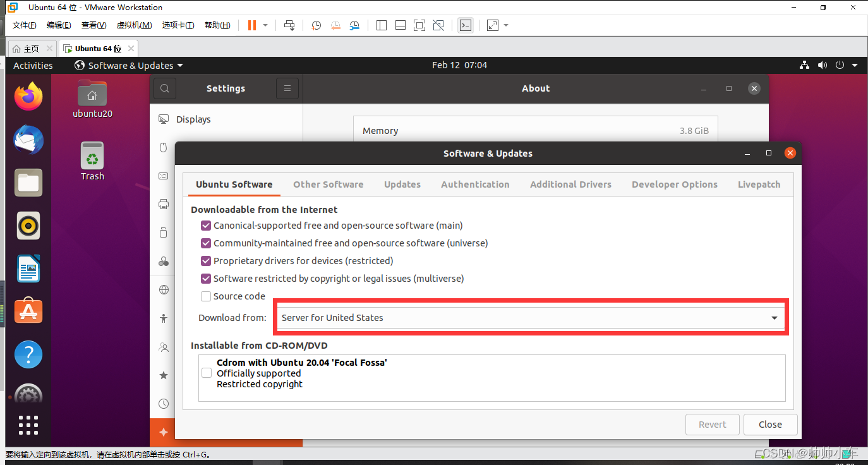
Task: Click the search icon in Settings window
Action: (165, 88)
